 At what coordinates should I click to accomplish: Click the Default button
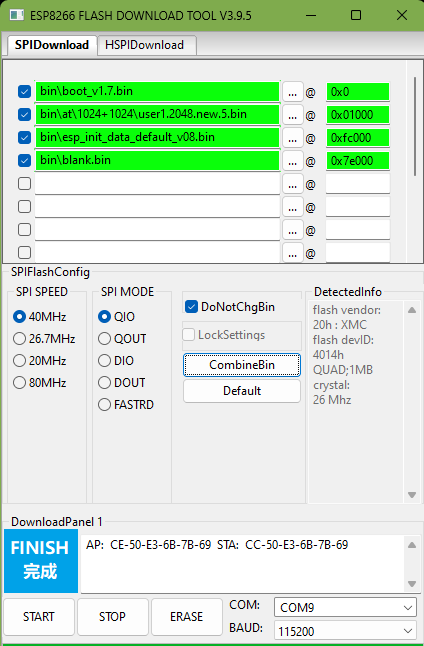point(242,391)
